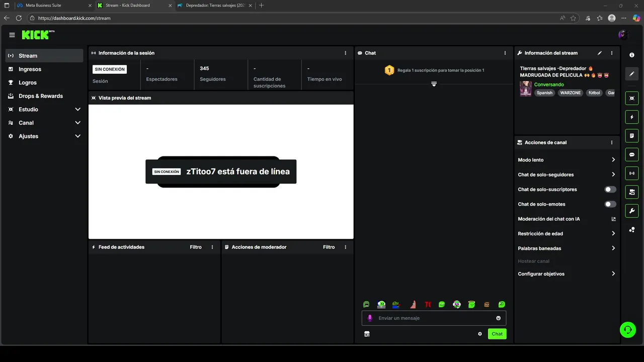Toggle the broadcast signal widget in right sidebar
This screenshot has height=362, width=644.
coord(632,173)
